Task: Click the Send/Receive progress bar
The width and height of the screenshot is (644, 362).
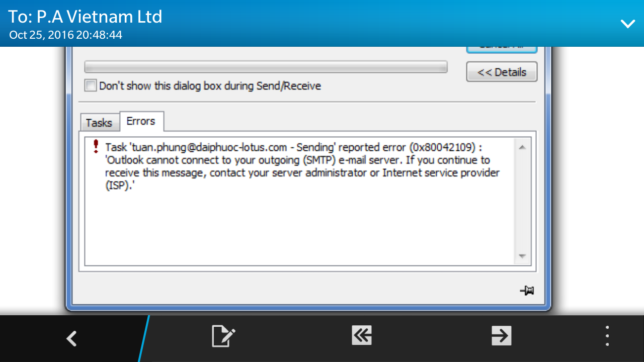Action: click(x=266, y=67)
